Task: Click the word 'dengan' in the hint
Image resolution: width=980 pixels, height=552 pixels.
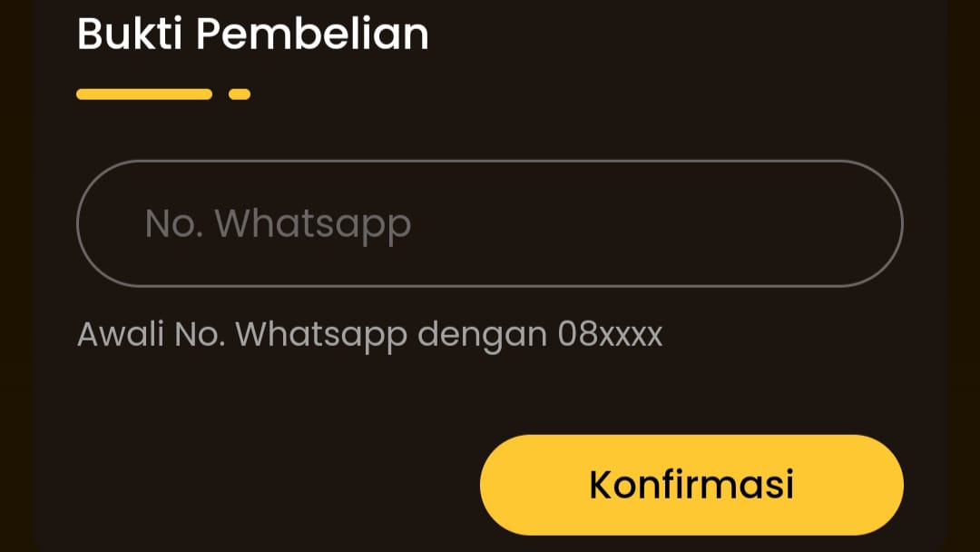Action: pyautogui.click(x=482, y=336)
